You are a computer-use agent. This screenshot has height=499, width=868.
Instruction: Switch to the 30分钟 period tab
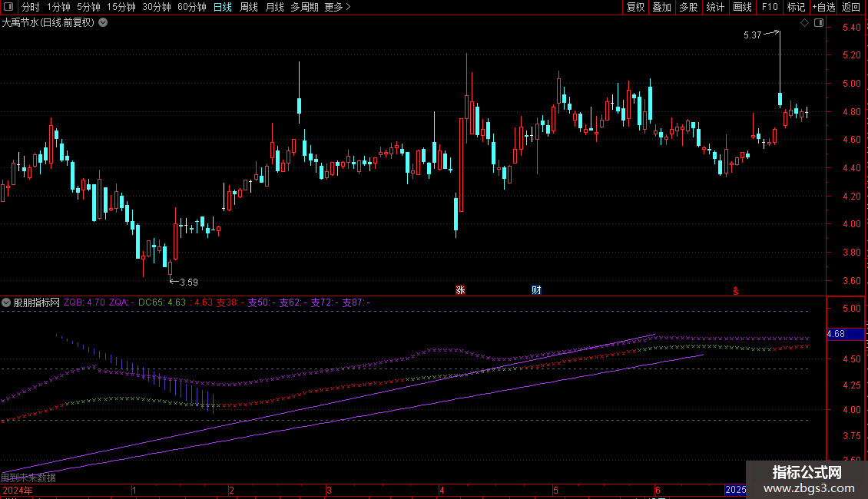click(157, 7)
